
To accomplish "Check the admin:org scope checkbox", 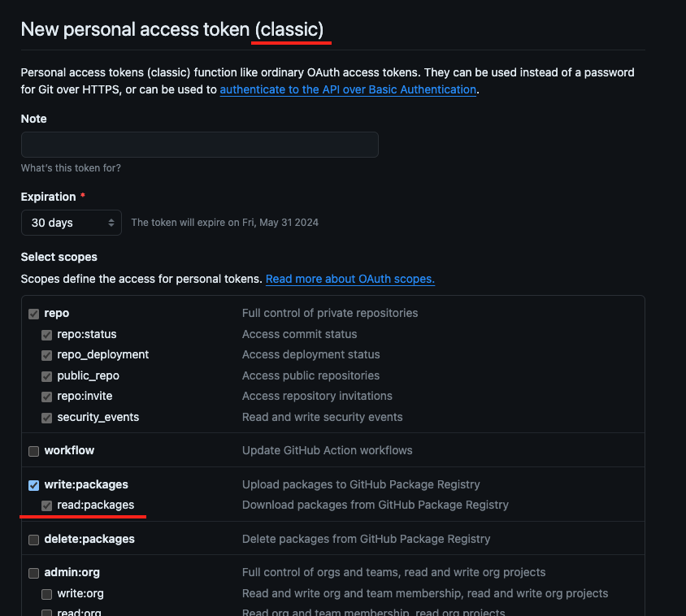I will click(x=33, y=573).
